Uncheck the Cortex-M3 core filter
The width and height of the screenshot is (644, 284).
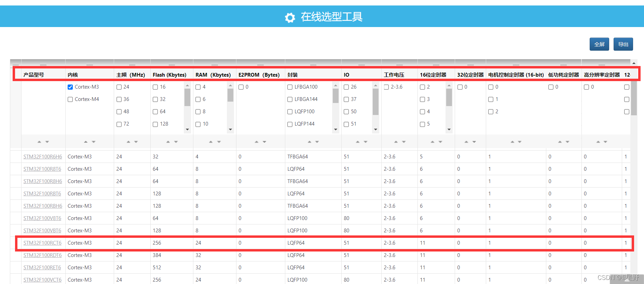tap(70, 87)
